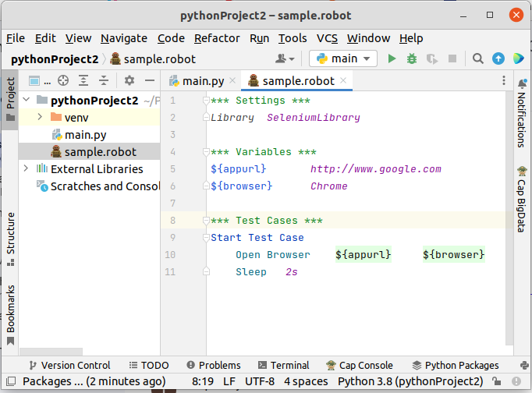Expand the venv folder
This screenshot has width=532, height=393.
40,117
